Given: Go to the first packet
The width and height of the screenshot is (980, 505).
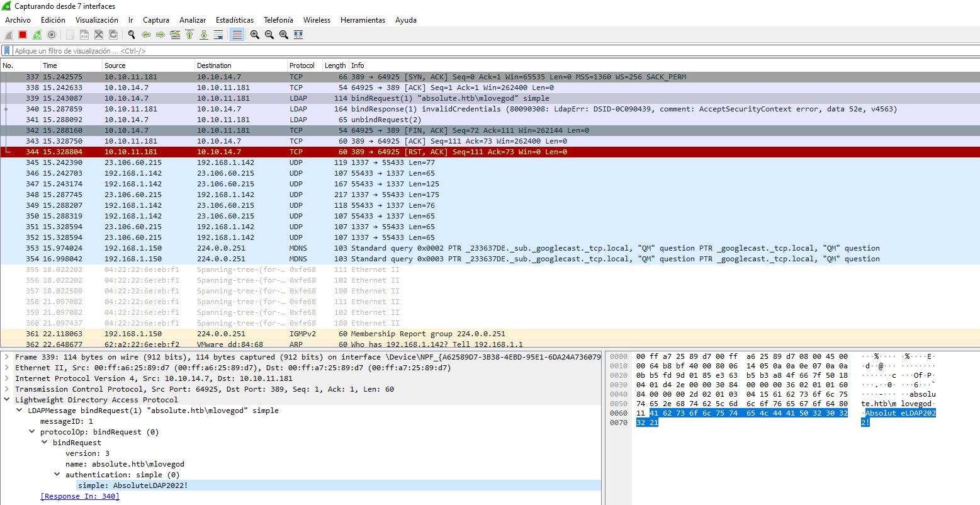Looking at the screenshot, I should pos(189,35).
